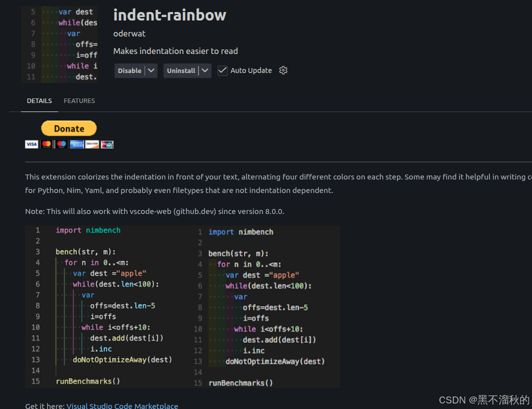This screenshot has height=409, width=532.
Task: Click the Auto Update label text
Action: 251,70
